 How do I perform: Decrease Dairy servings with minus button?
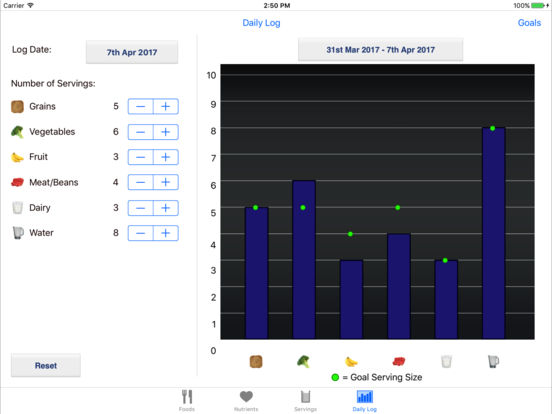pos(140,208)
